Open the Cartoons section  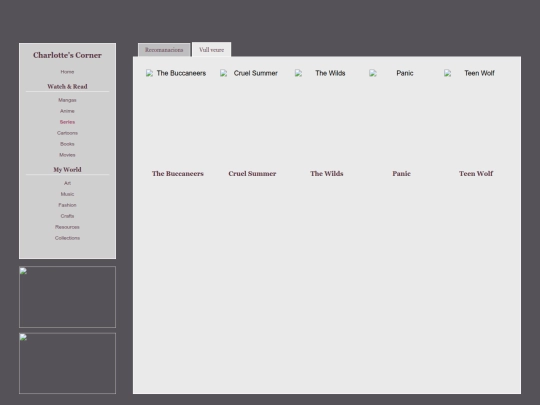tap(67, 133)
